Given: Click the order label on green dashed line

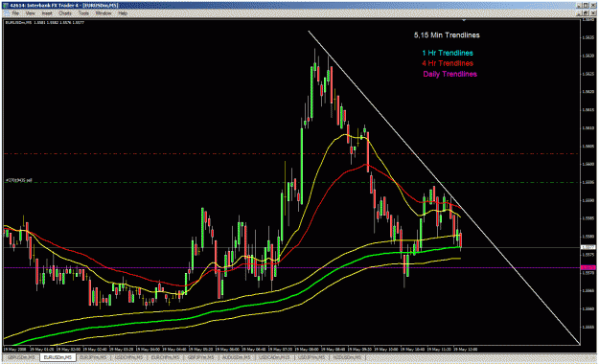Looking at the screenshot, I should (19, 180).
